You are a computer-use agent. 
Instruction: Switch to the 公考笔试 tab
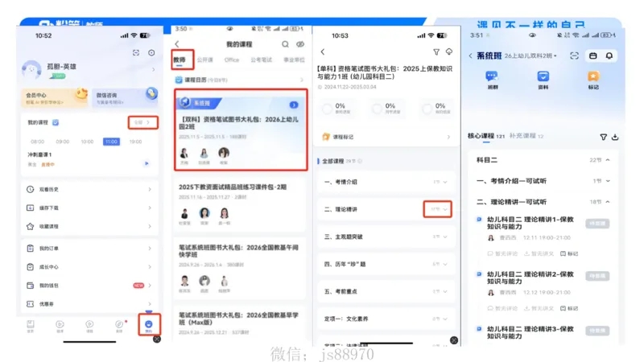[261, 60]
